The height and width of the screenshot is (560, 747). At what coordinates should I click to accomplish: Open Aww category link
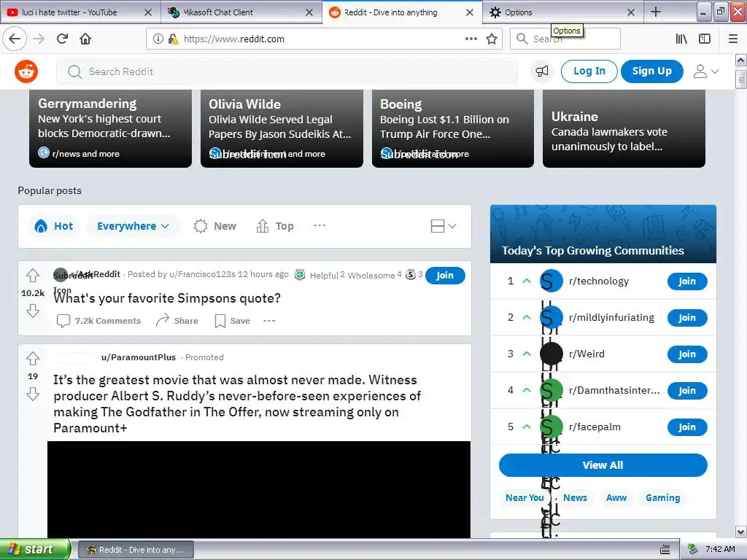[x=616, y=497]
